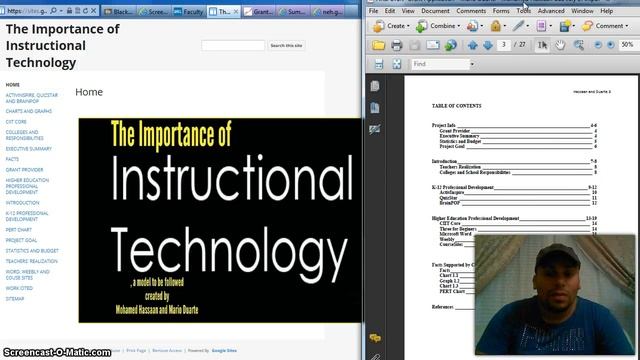
Task: Open the Executive Summary sidebar link
Action: tap(29, 149)
